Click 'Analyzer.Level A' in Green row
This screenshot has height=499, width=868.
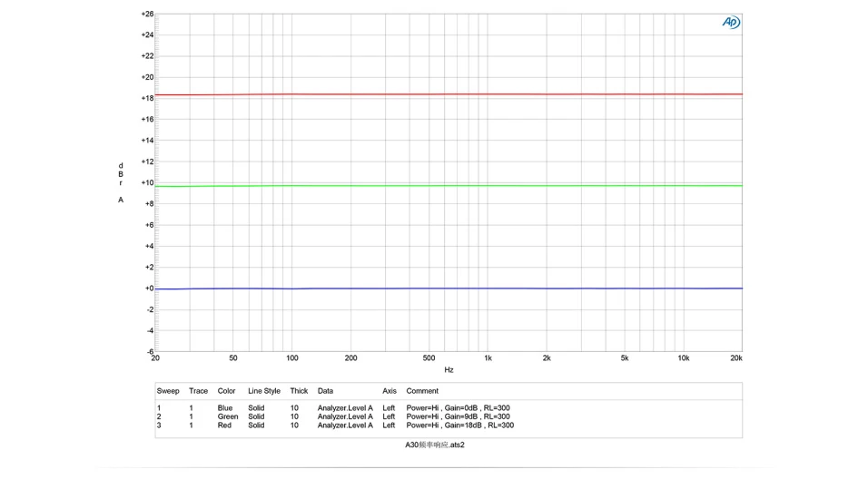coord(345,416)
